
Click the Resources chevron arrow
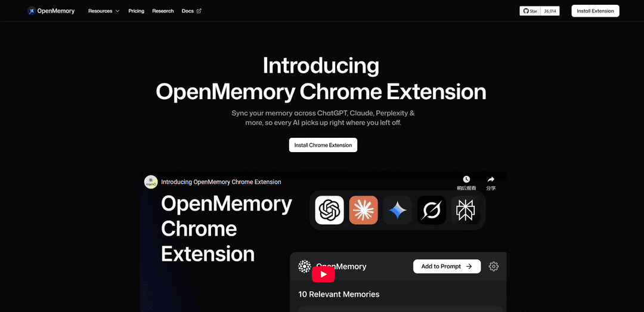(117, 11)
